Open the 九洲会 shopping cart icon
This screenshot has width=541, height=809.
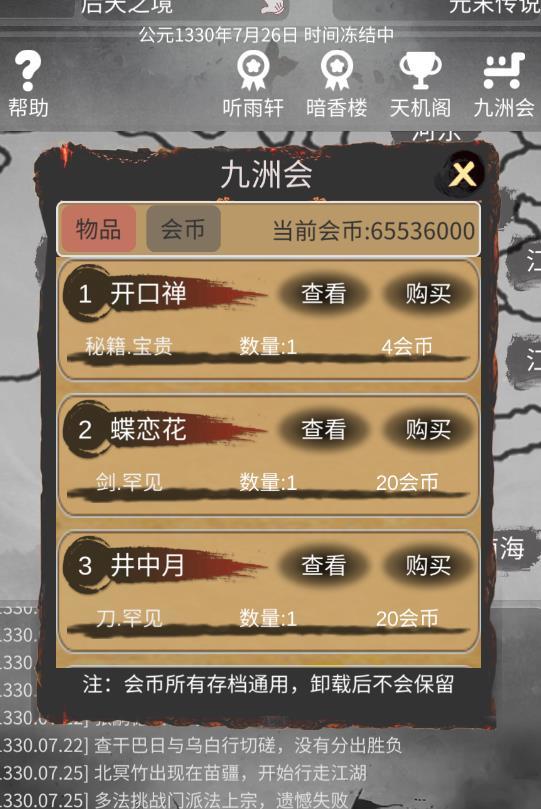(x=504, y=70)
